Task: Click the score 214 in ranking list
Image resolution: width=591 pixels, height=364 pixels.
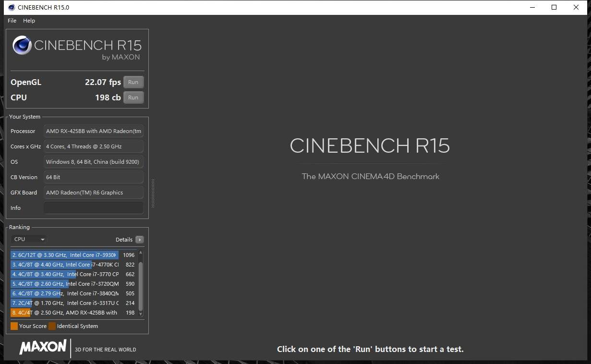Action: point(130,303)
